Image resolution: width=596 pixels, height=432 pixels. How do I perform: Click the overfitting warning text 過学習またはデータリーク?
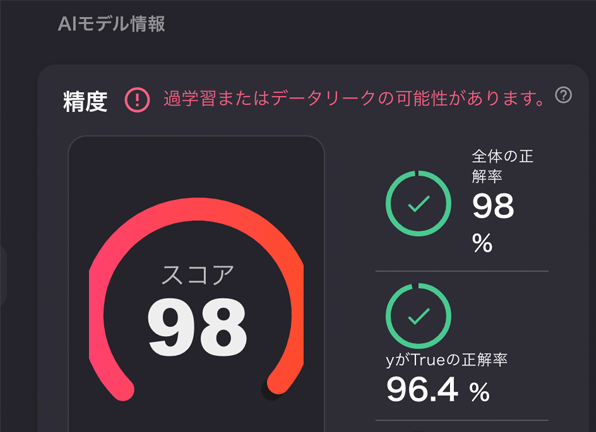(269, 98)
